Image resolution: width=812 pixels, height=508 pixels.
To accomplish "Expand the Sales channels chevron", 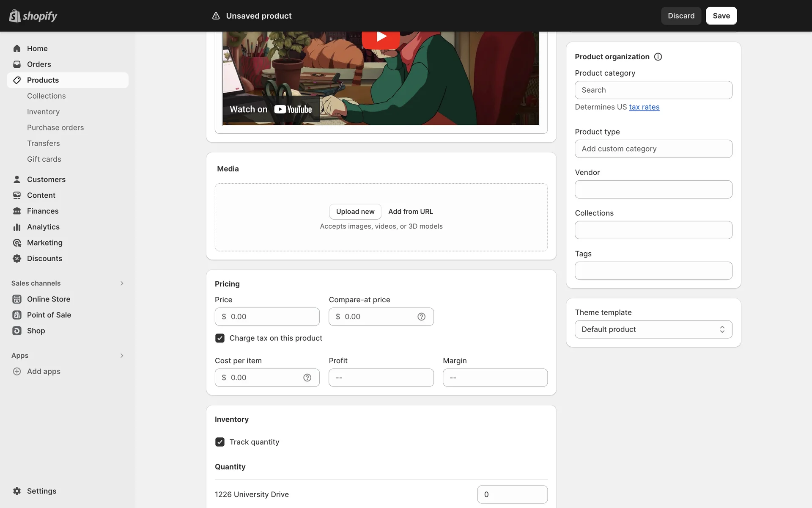I will point(122,283).
